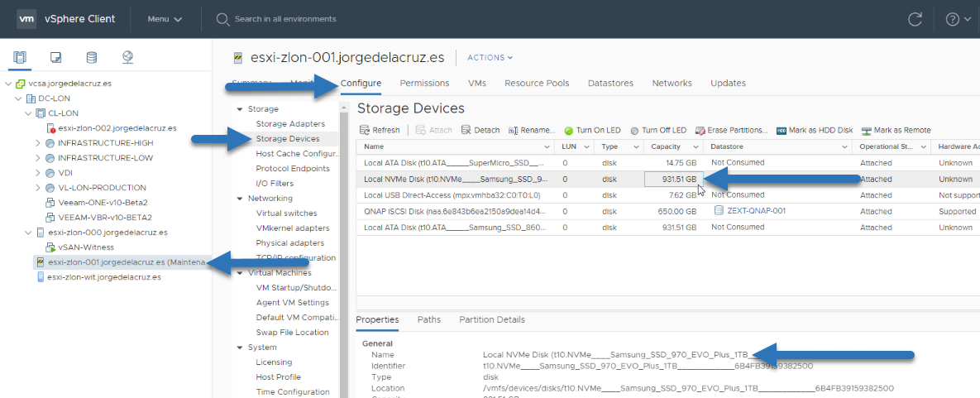Open the help question-mark menu
The image size is (980, 398).
click(957, 19)
